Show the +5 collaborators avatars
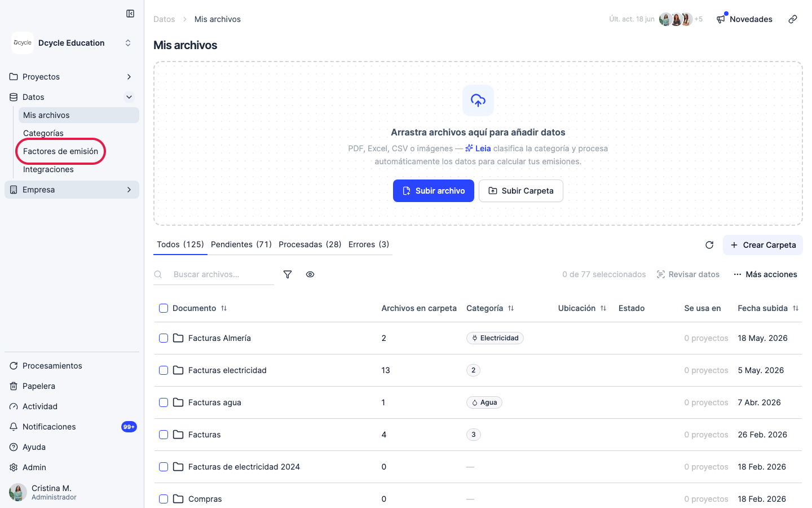The width and height of the screenshot is (812, 508). coord(681,19)
